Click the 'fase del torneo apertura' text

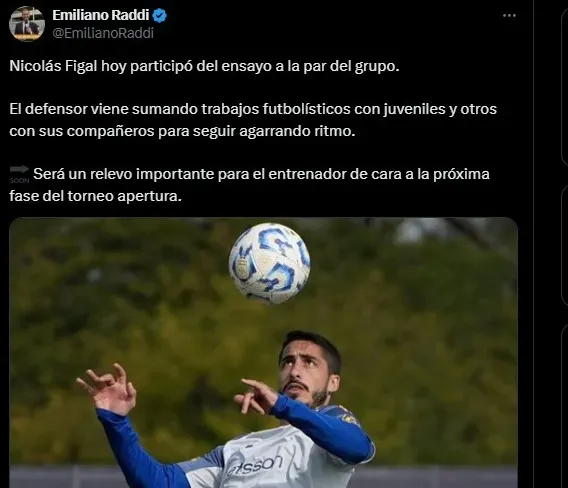pos(95,196)
